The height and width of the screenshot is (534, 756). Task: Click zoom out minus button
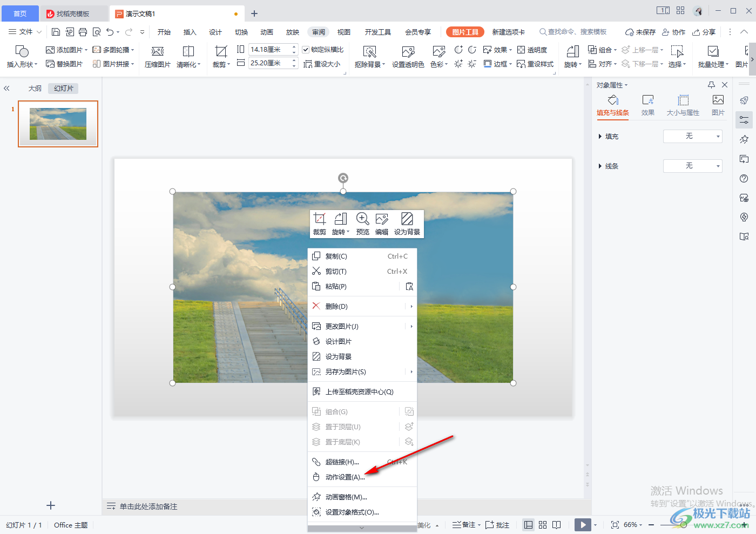[651, 525]
